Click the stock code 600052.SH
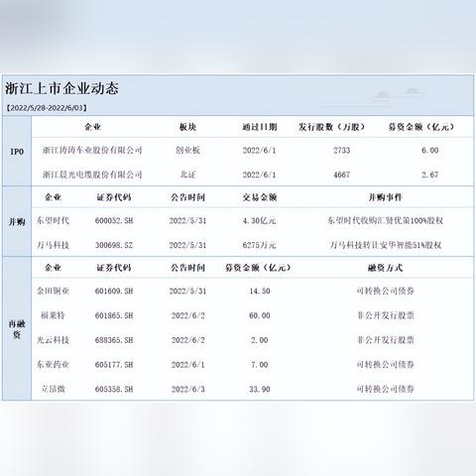 [x=114, y=220]
